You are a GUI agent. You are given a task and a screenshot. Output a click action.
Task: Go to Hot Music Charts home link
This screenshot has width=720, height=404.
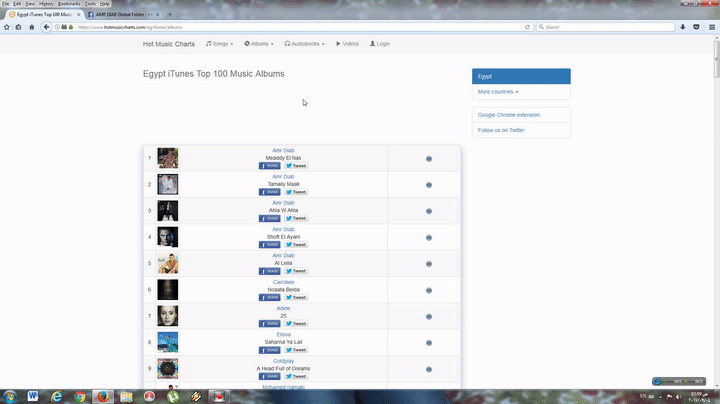[169, 44]
